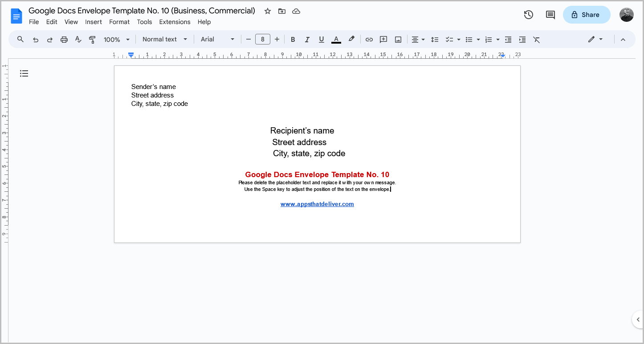644x344 pixels.
Task: Open the File menu
Action: [x=34, y=22]
